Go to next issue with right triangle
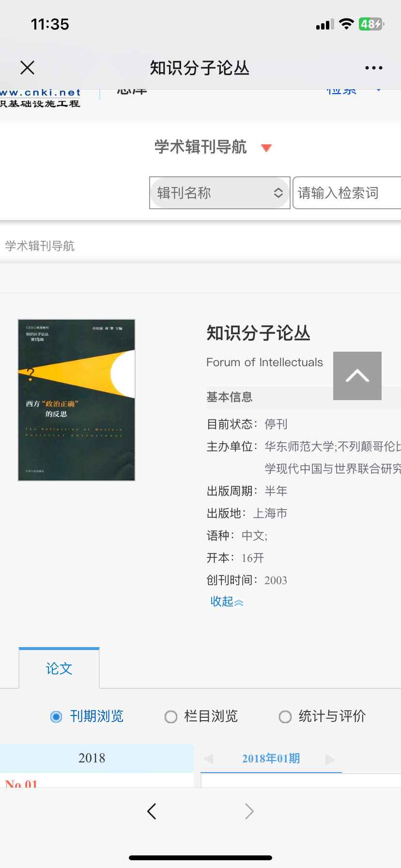401x868 pixels. point(330,759)
